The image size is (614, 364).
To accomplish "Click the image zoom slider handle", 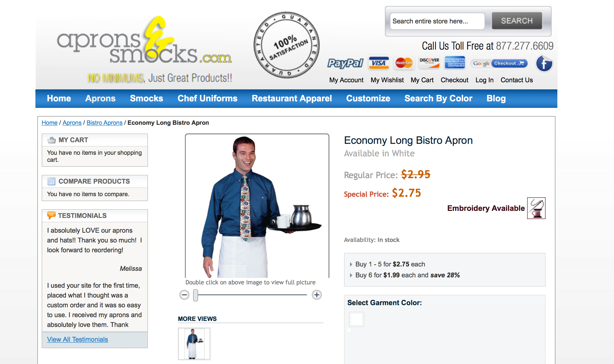I will tap(196, 295).
